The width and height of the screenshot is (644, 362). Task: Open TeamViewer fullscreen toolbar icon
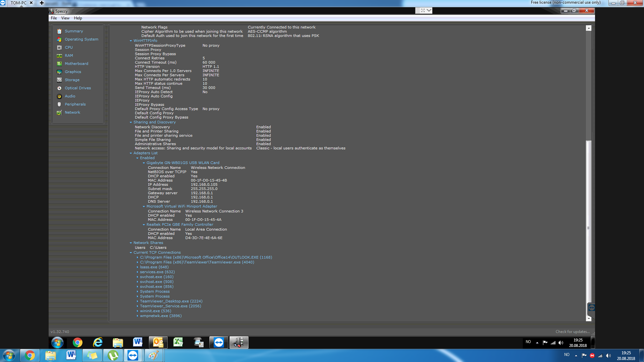[423, 10]
